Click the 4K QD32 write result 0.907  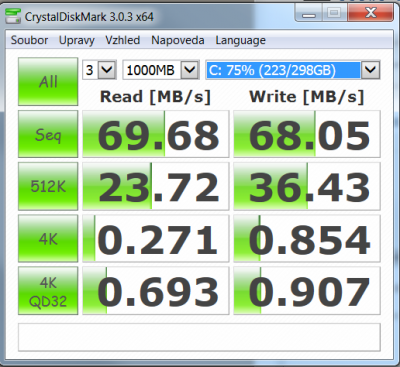[x=307, y=291]
